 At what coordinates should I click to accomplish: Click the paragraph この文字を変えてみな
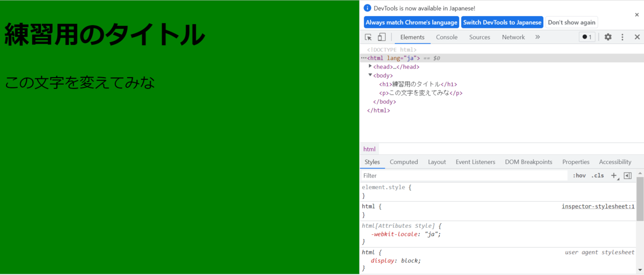pyautogui.click(x=80, y=83)
